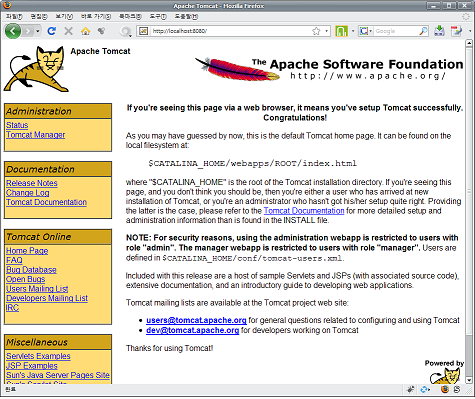Click the calendar notes toolbar icon
The width and height of the screenshot is (475, 399).
(456, 31)
